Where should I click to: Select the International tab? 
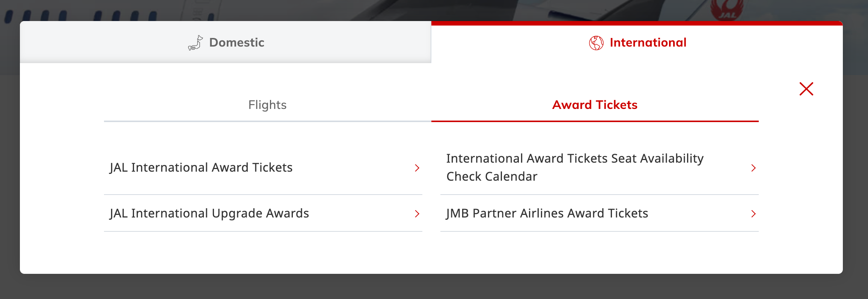tap(638, 42)
